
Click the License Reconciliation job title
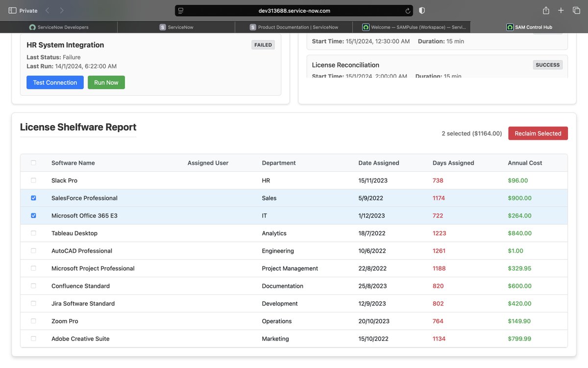345,65
